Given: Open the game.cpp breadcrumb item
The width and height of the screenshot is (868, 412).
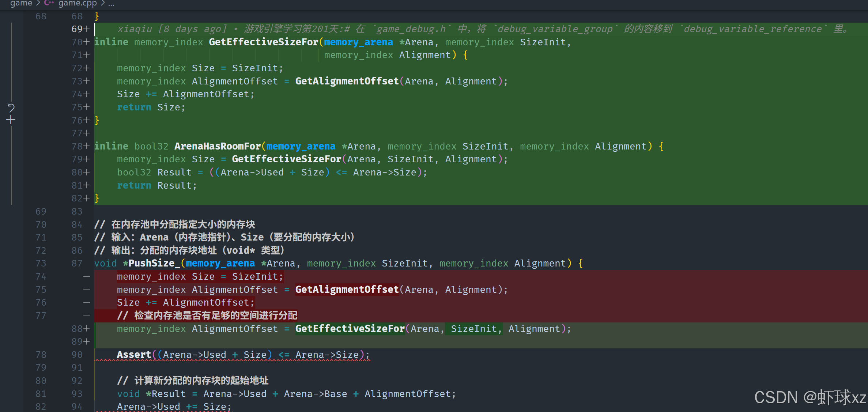Looking at the screenshot, I should 78,3.
